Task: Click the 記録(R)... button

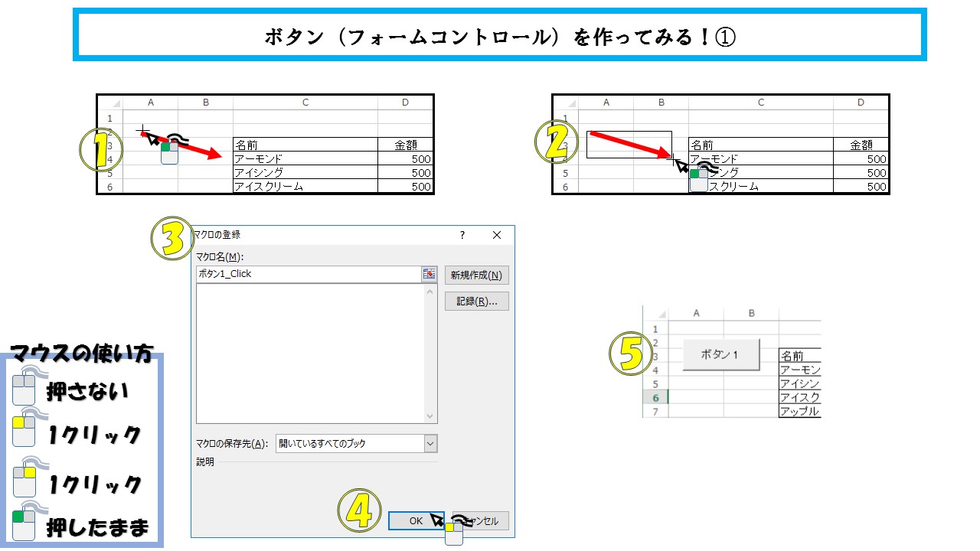Action: pyautogui.click(x=476, y=302)
